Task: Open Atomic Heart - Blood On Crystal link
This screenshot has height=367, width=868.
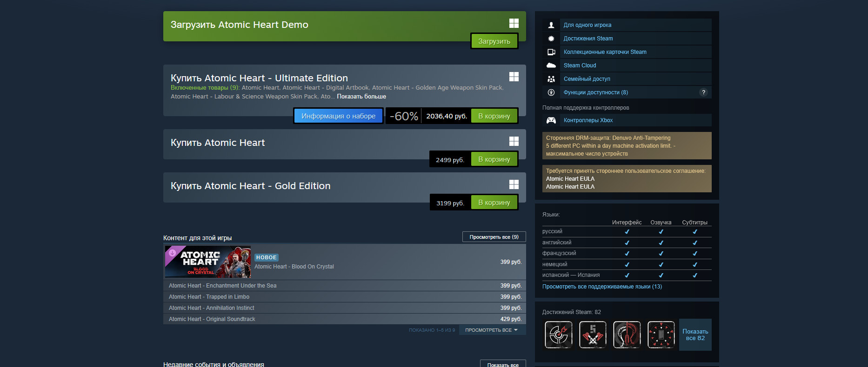Action: click(294, 267)
